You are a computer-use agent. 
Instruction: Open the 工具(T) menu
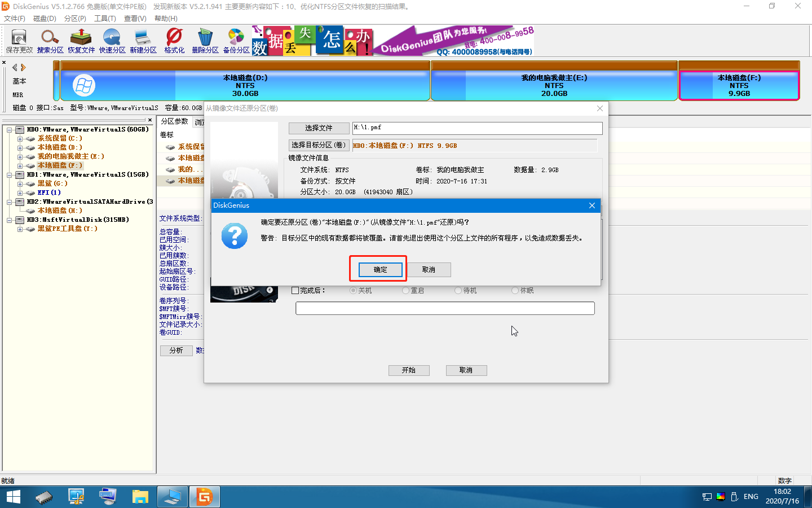[x=105, y=19]
